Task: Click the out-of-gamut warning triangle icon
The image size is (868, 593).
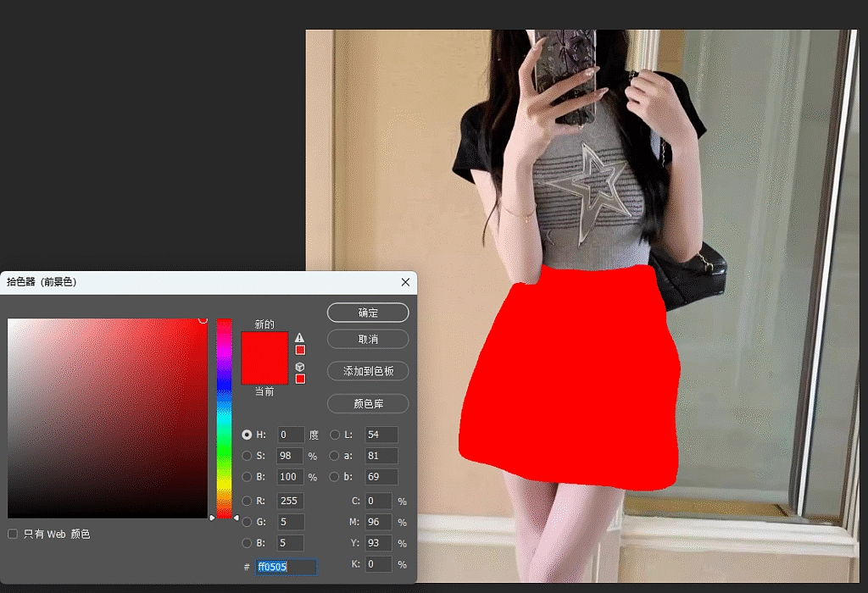Action: (299, 337)
